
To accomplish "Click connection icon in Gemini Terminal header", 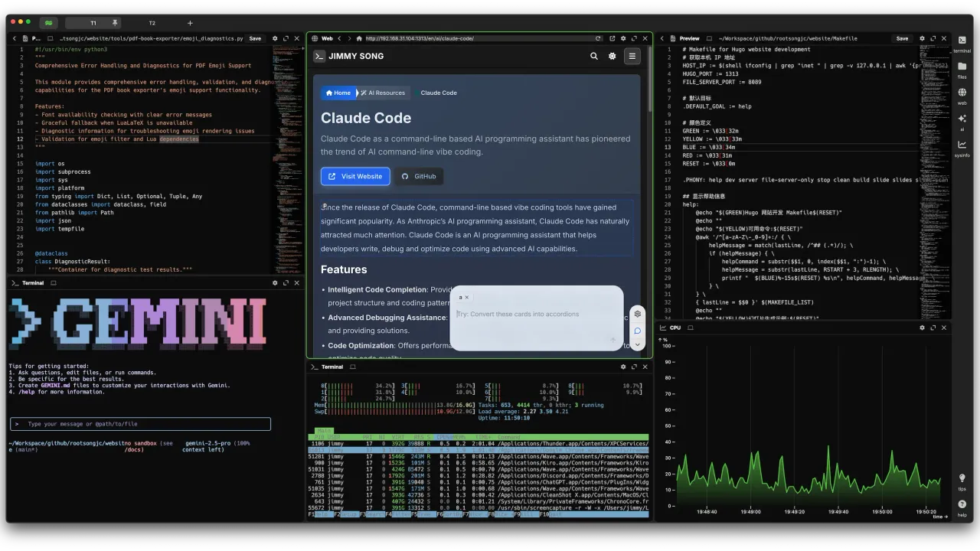I will coord(54,283).
